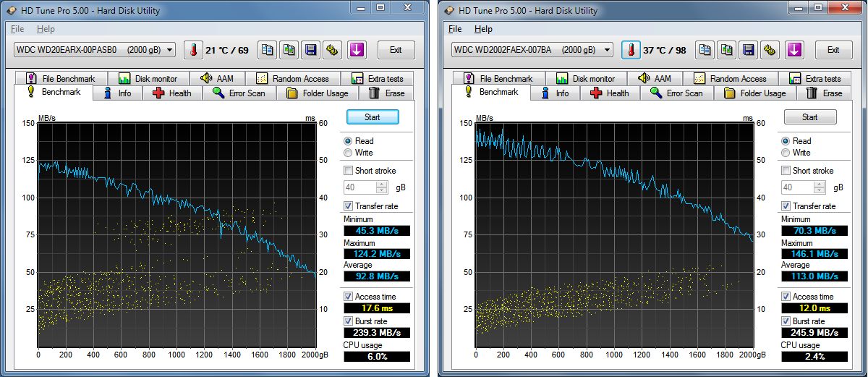Open Help menu in WD2002FAEX window

coord(483,29)
